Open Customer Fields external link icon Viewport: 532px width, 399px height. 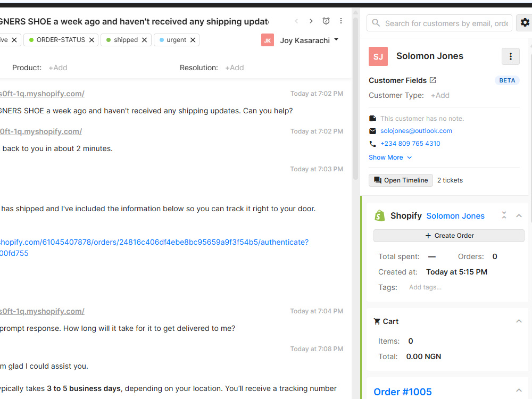coord(433,80)
